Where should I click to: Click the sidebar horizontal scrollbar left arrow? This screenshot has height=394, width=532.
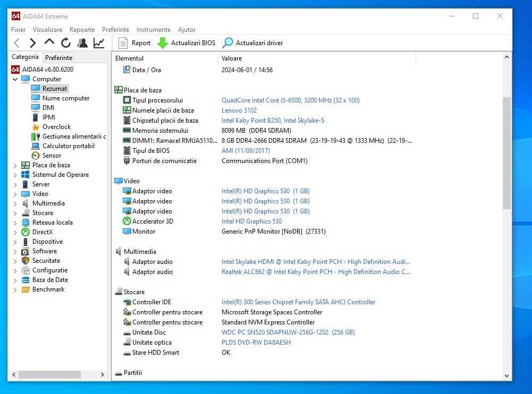click(x=14, y=375)
